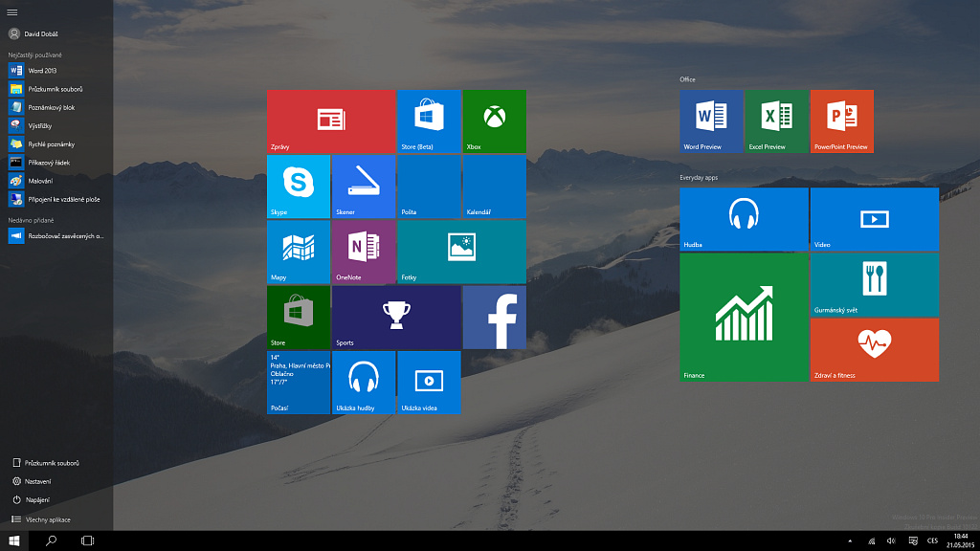
Task: Open the Gurmánský svět tile
Action: [875, 284]
